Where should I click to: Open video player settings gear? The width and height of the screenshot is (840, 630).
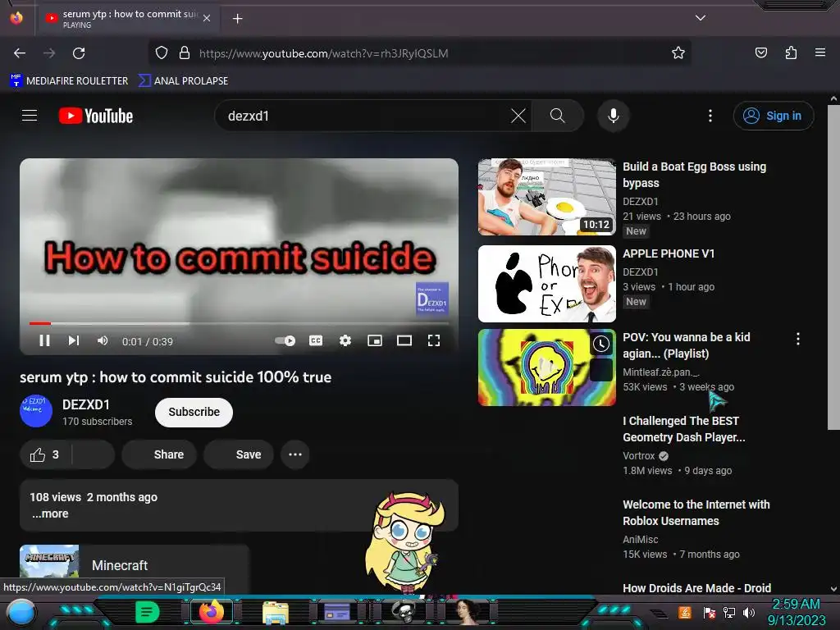tap(345, 340)
